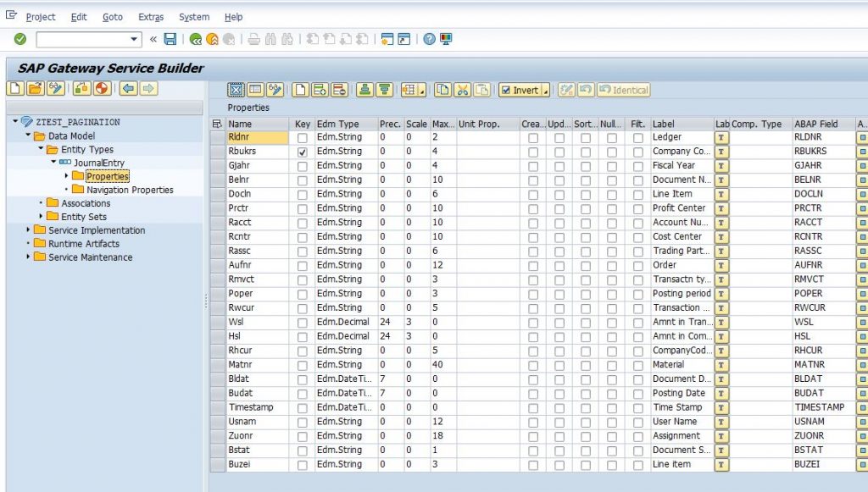868x492 pixels.
Task: Select row selector for Timestamp property
Action: tap(218, 408)
